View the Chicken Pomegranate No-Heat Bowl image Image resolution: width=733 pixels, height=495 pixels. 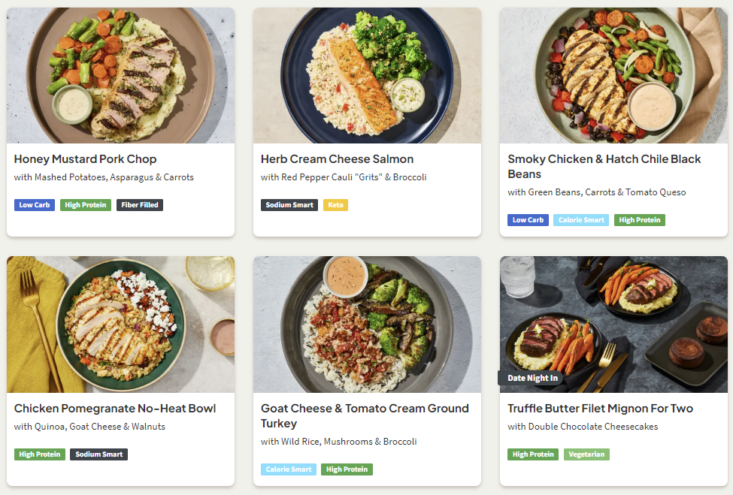click(120, 324)
